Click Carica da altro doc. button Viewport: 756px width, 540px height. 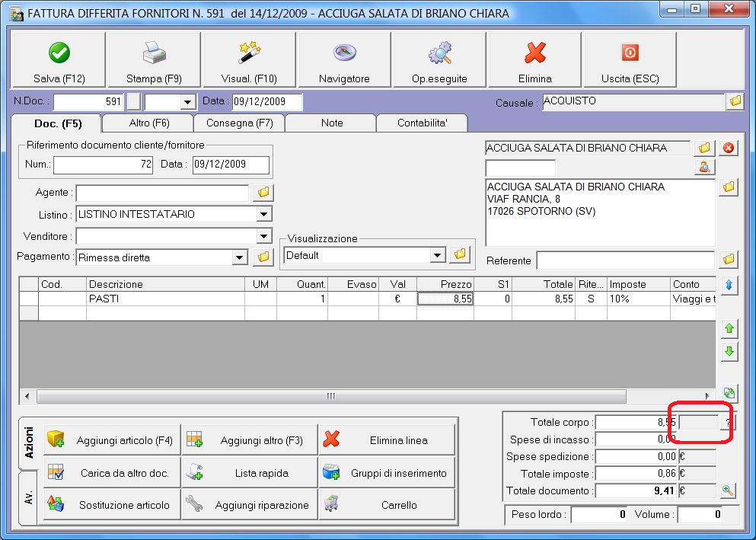click(x=112, y=473)
